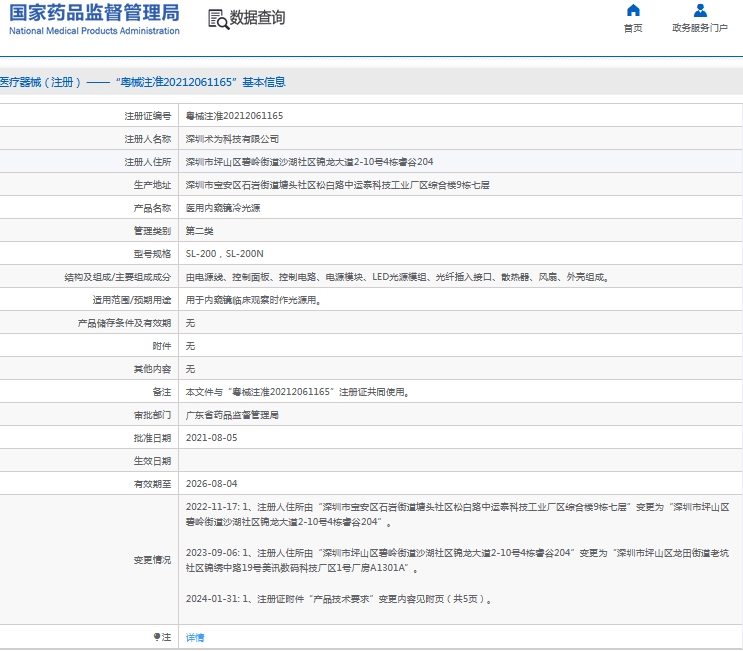
Task: Click the 注 label in the last row
Action: (166, 637)
